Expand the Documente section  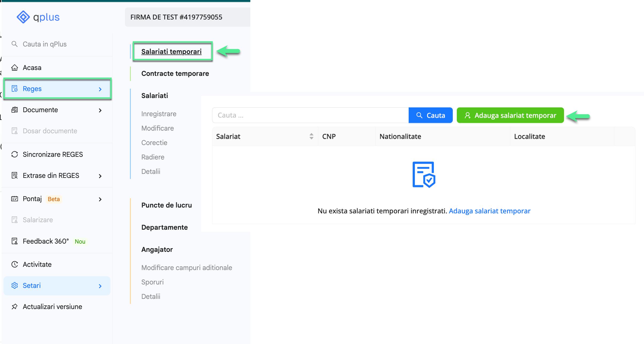point(100,110)
